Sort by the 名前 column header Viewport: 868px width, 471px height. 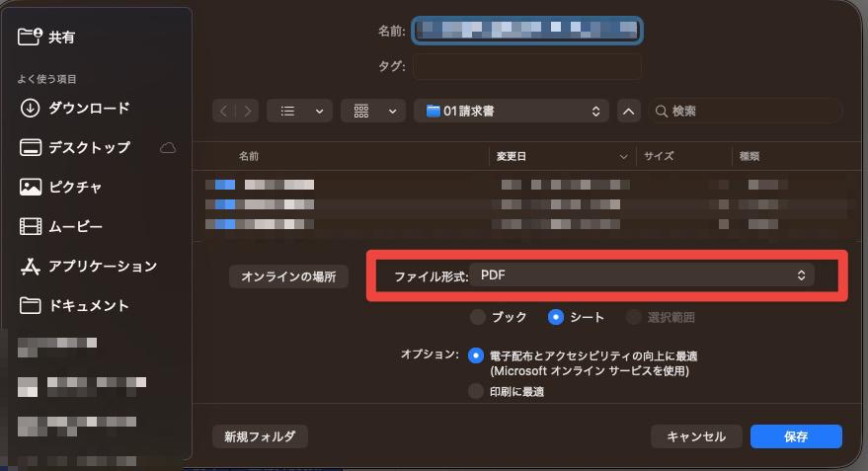249,157
